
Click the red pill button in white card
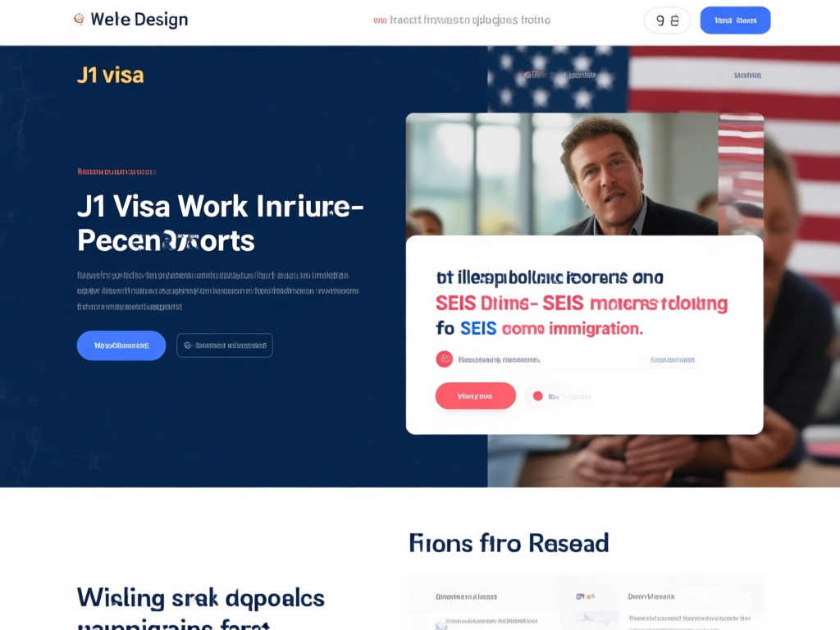[475, 396]
